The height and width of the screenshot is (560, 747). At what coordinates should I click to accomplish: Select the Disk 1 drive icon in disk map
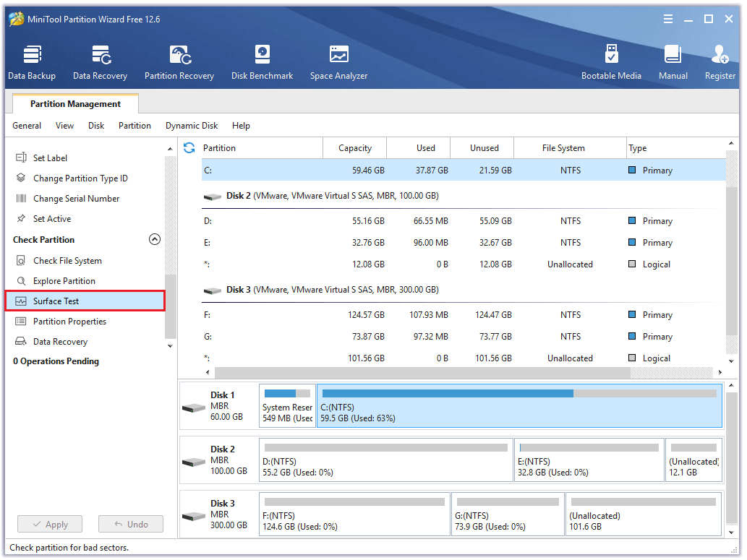(x=194, y=408)
